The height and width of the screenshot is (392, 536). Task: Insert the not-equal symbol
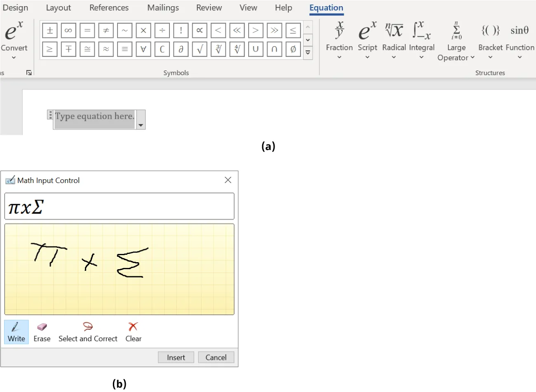point(106,30)
